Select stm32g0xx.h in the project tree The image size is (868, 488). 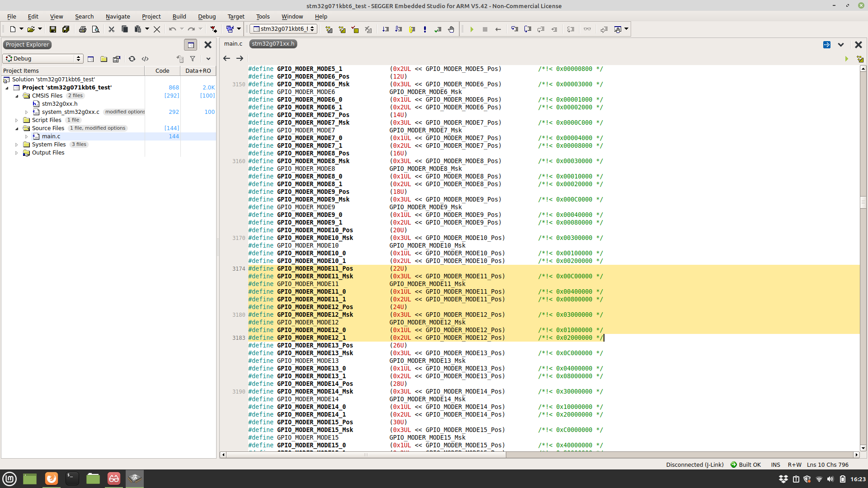tap(59, 104)
